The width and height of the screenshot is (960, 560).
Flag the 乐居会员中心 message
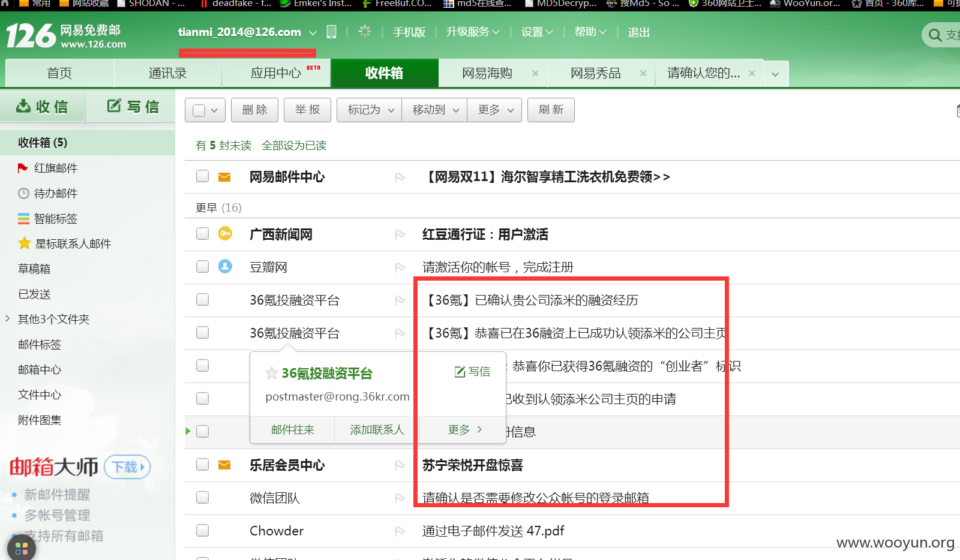tap(400, 465)
